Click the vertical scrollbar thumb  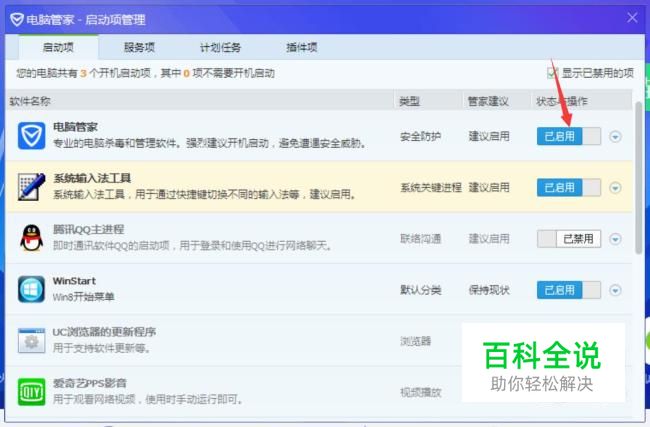coord(638,178)
